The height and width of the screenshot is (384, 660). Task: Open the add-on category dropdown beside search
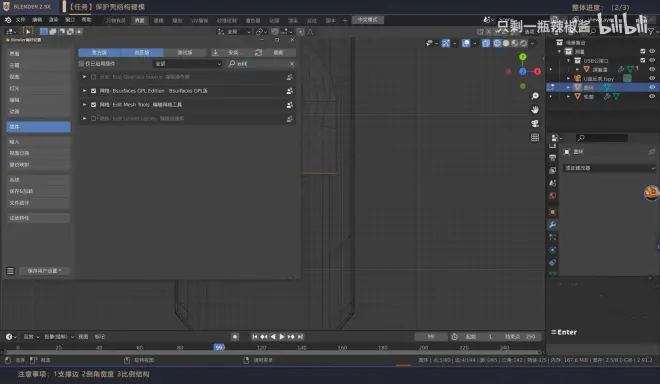pyautogui.click(x=187, y=64)
